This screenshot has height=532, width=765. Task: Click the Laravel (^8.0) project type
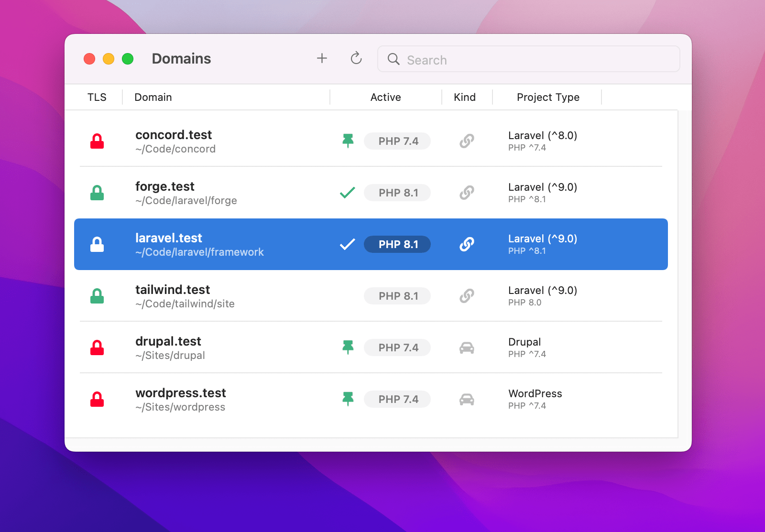[543, 136]
